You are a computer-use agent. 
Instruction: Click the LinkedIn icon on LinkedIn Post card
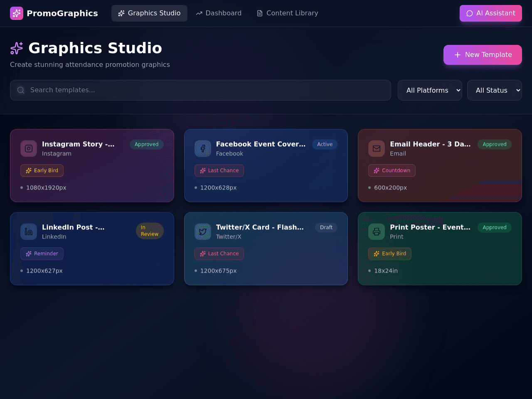click(29, 232)
